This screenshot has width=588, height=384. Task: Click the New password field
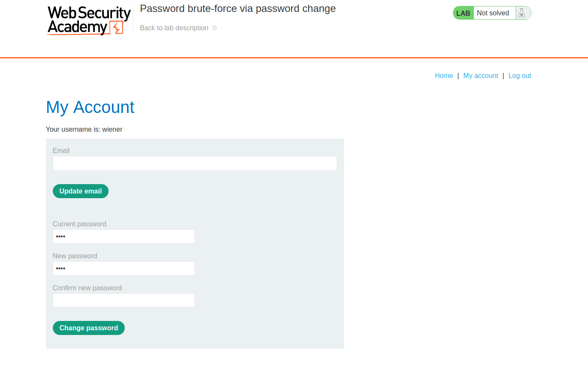(x=123, y=269)
